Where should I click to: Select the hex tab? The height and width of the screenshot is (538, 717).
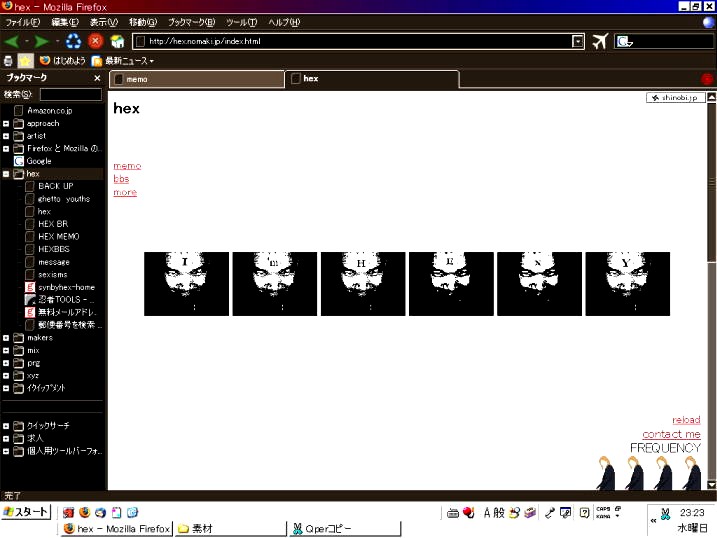pos(372,79)
